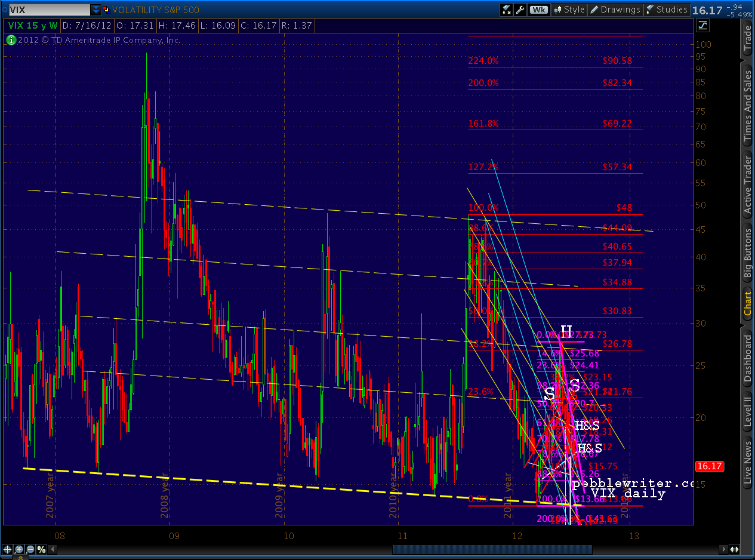The image size is (755, 560).
Task: Click the zoom in magnifier
Action: coord(19,549)
